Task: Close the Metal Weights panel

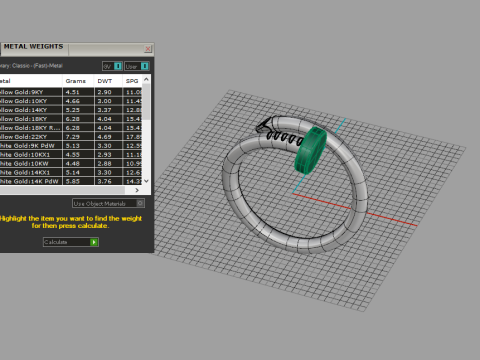Action: [x=148, y=49]
